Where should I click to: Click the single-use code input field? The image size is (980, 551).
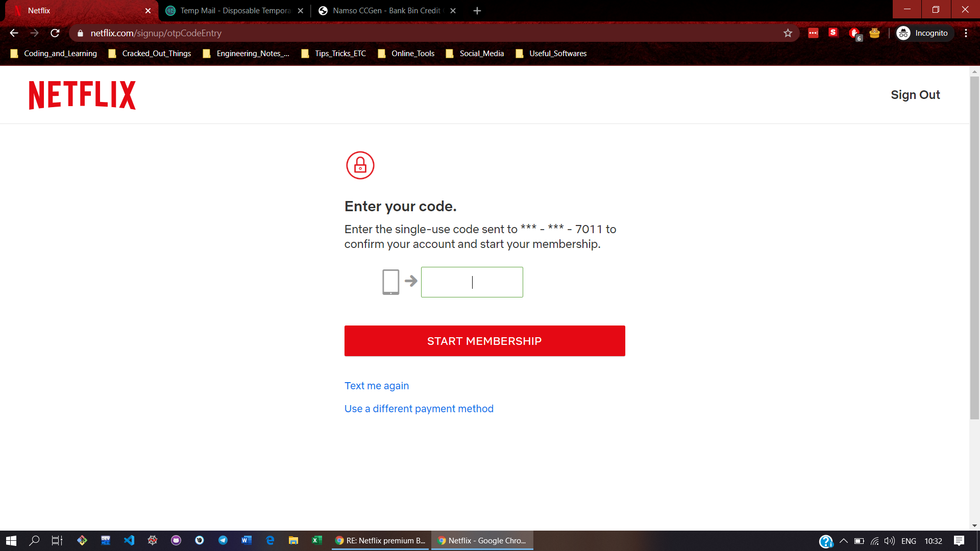pyautogui.click(x=472, y=282)
